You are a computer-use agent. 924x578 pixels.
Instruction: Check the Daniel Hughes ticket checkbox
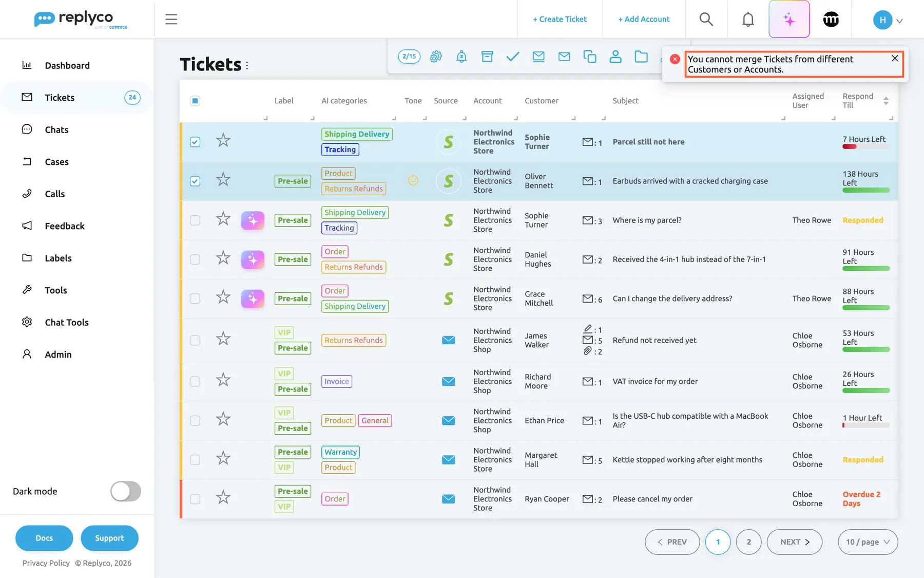195,259
